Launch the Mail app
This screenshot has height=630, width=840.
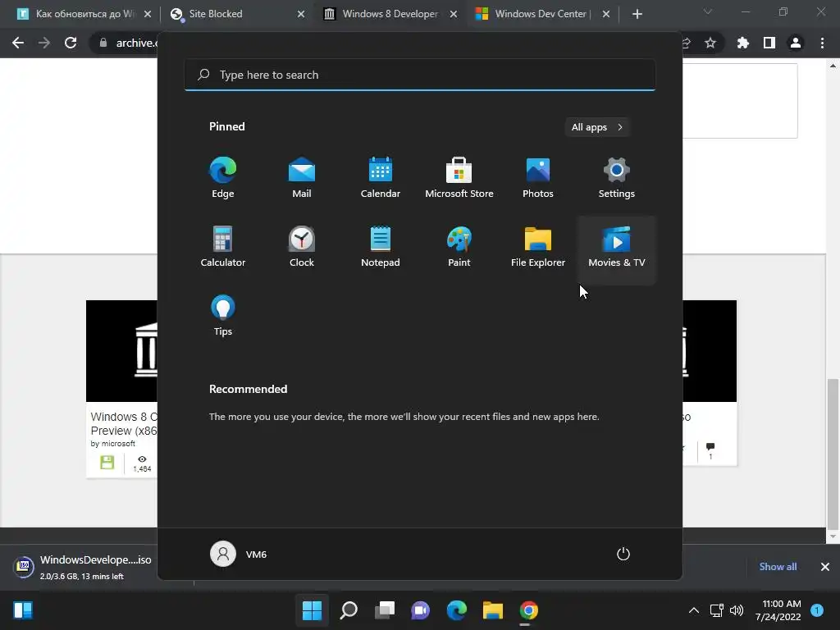(x=302, y=178)
